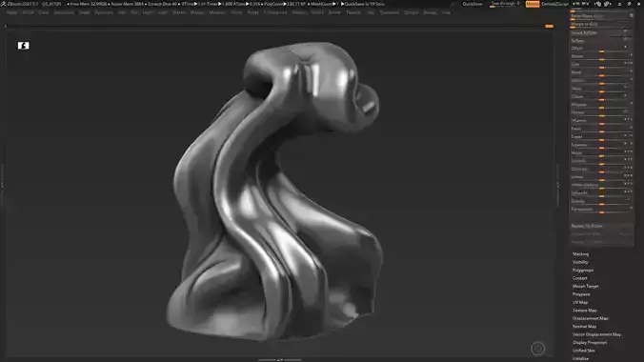This screenshot has width=644, height=362.
Task: Click the second hand icon in title bar
Action: tap(607, 4)
